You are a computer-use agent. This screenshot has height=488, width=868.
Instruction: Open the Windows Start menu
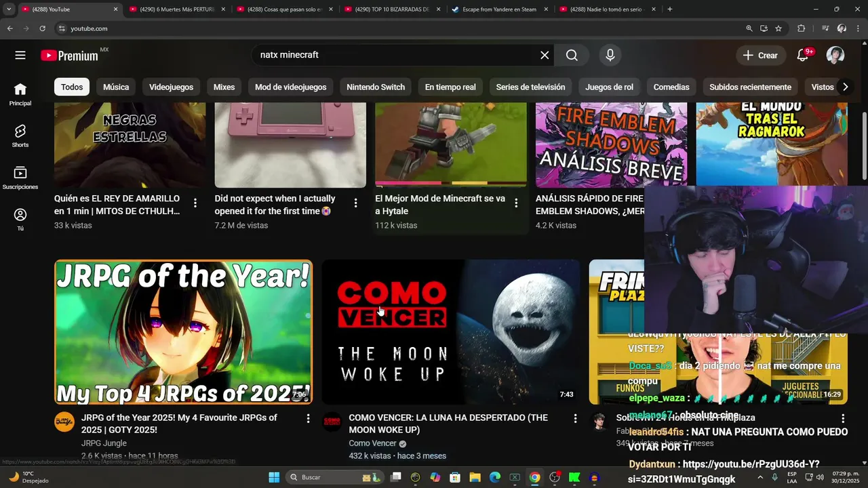click(274, 477)
